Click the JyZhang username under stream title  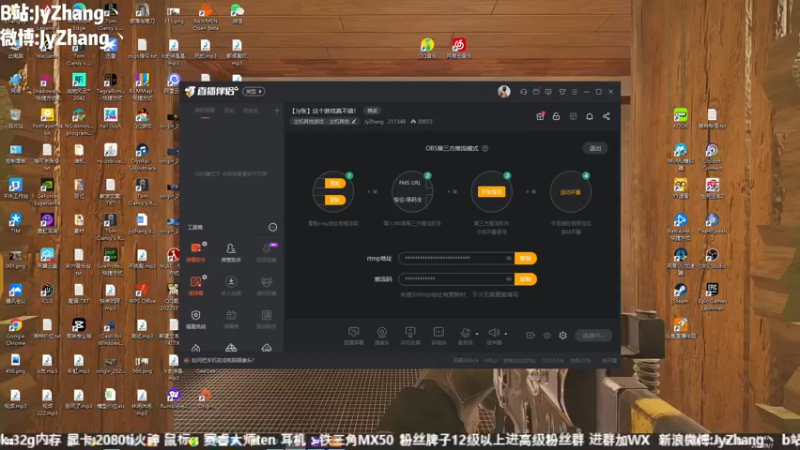[373, 121]
